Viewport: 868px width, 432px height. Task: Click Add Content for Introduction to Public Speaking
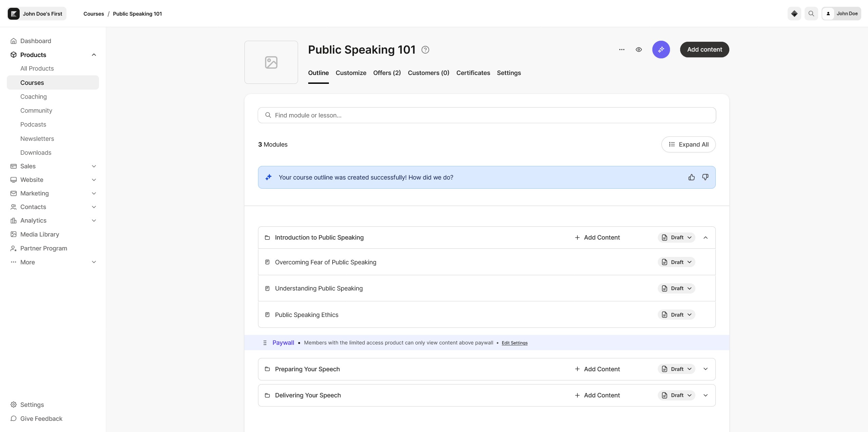(597, 238)
